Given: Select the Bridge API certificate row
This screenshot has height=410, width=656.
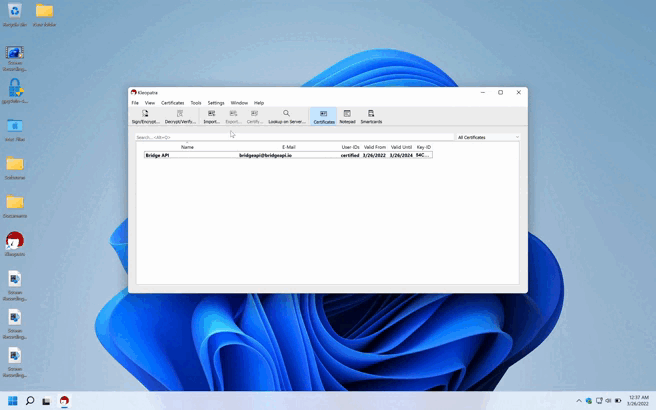Looking at the screenshot, I should [288, 155].
